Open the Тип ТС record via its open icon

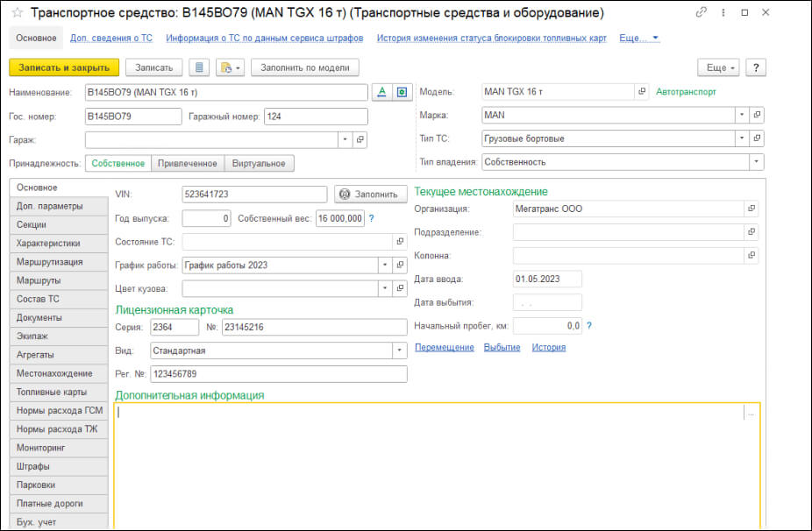point(757,138)
